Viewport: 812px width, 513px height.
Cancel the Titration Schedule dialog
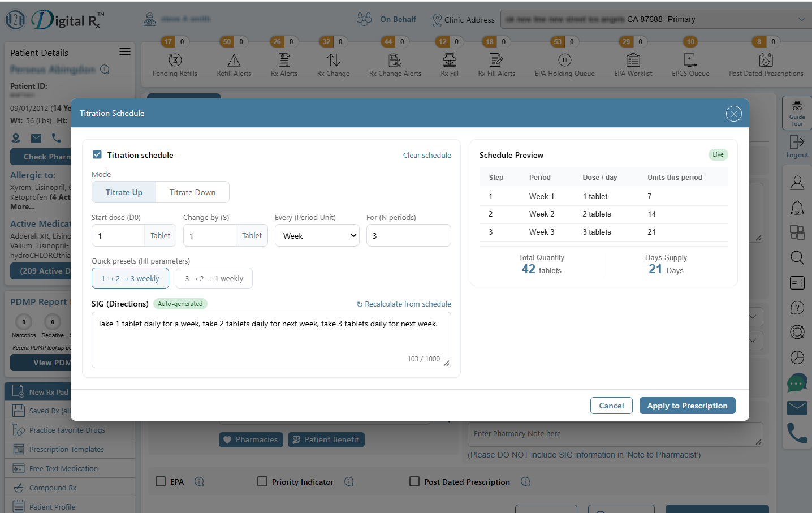click(611, 406)
